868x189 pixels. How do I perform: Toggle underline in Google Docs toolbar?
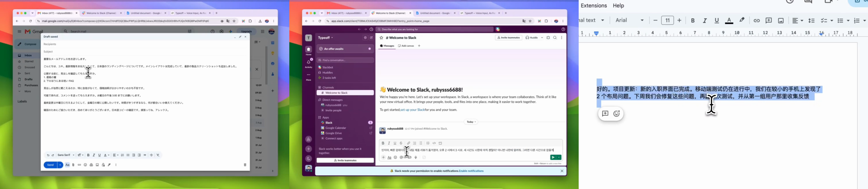(717, 21)
